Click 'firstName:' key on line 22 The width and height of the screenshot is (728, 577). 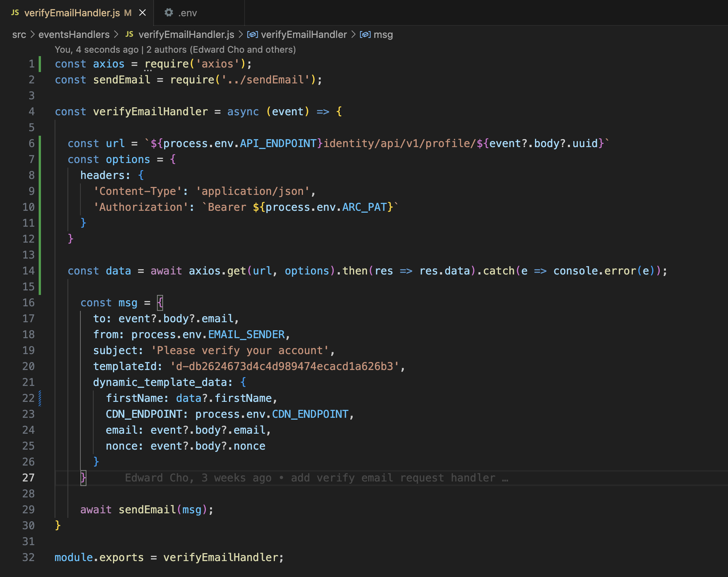pos(137,398)
